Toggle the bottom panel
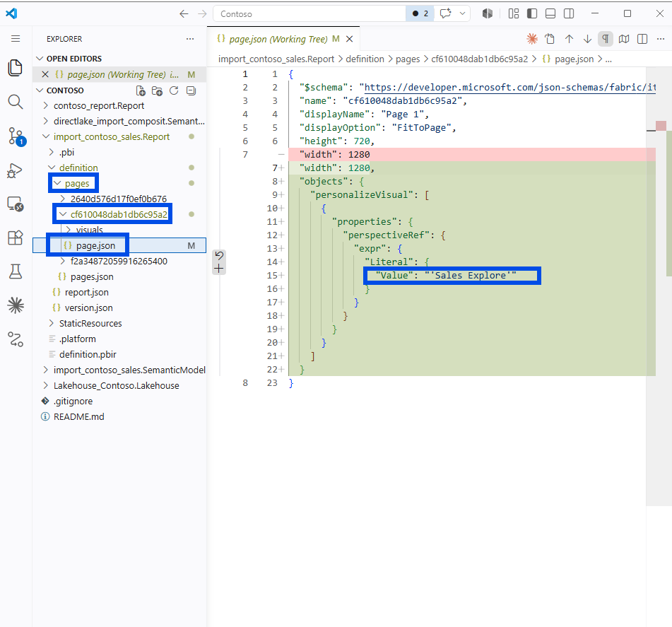This screenshot has height=627, width=672. [550, 13]
